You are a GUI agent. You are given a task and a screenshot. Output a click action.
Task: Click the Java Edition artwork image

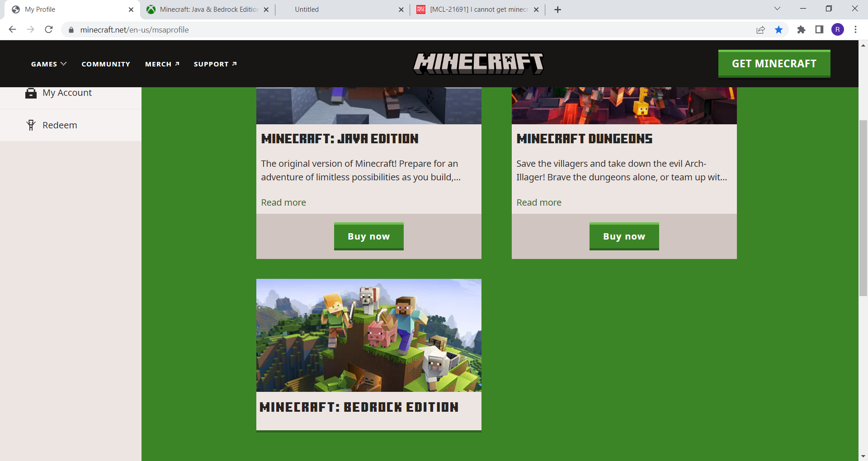(x=368, y=106)
